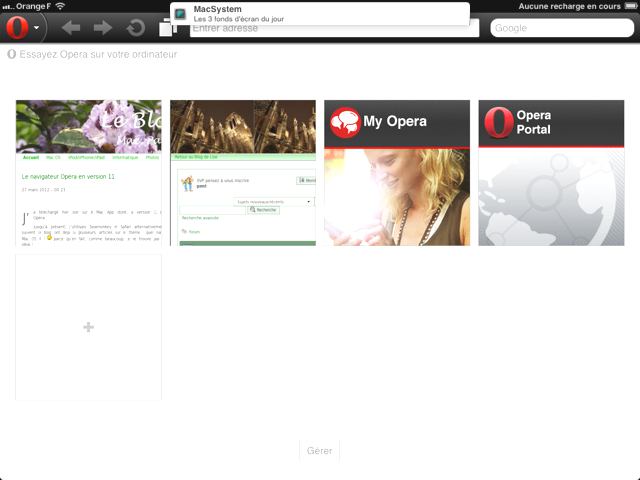
Task: Tap the MacSystem notification app icon
Action: 181,14
